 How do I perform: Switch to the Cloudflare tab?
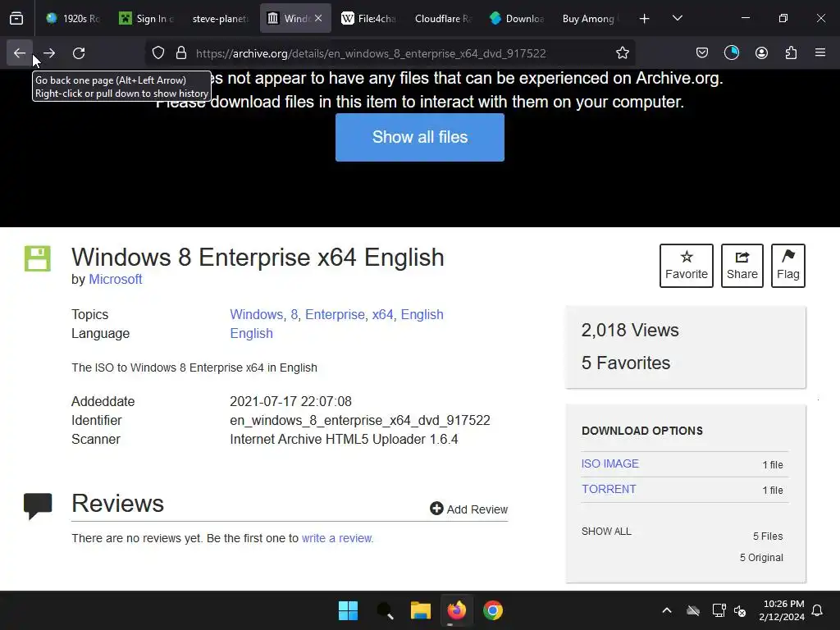point(442,19)
